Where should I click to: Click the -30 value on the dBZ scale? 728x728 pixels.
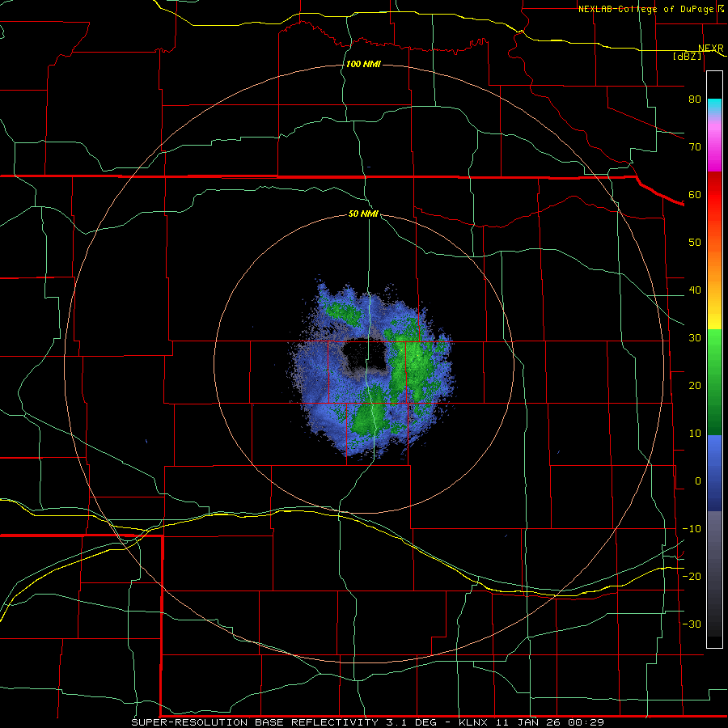[692, 624]
